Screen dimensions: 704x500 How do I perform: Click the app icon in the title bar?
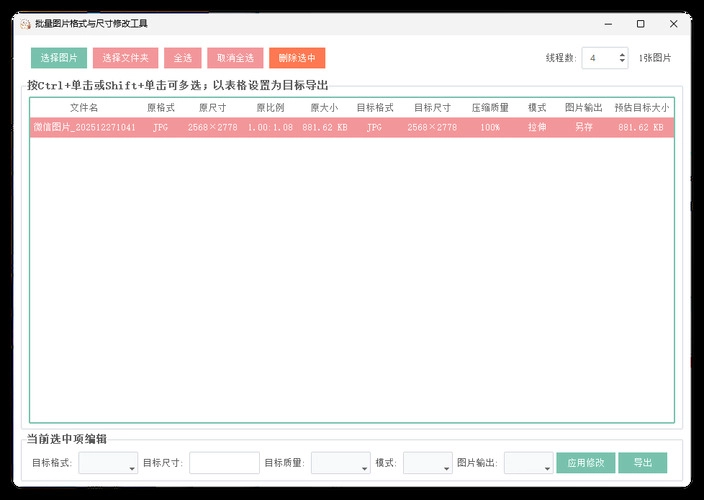tap(24, 23)
